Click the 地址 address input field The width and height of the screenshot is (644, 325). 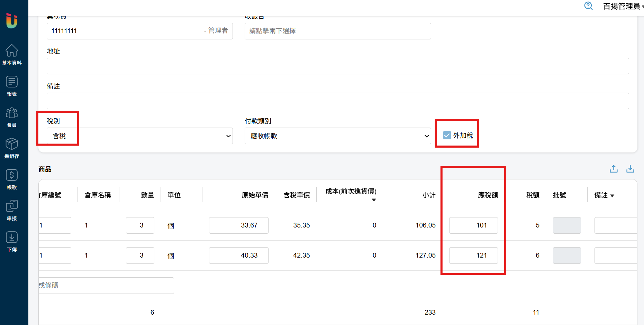click(337, 66)
